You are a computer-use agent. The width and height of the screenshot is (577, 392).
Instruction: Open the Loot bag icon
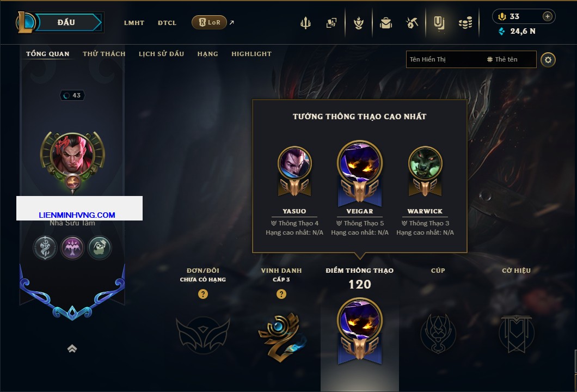pyautogui.click(x=385, y=23)
